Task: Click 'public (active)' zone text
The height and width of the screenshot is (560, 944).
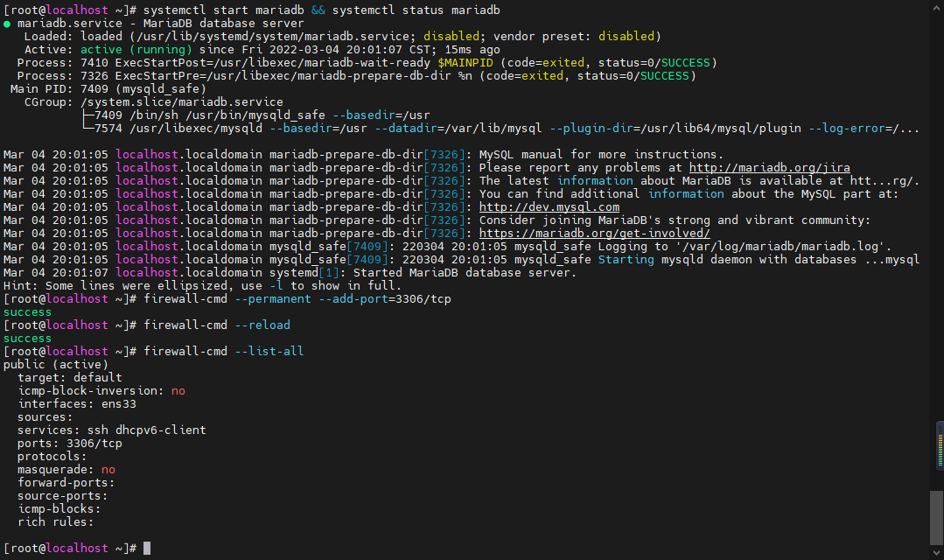Action: click(56, 364)
